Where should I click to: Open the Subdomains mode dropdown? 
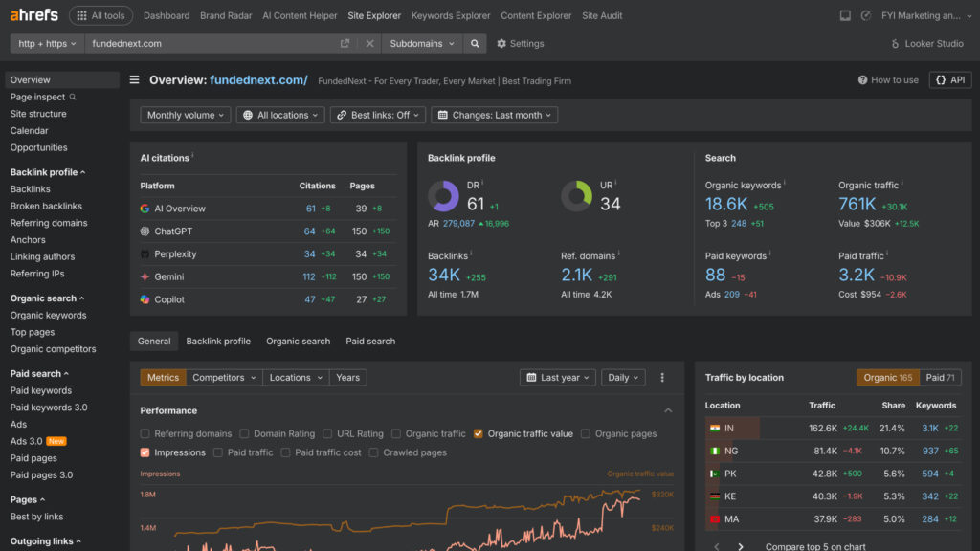coord(422,44)
